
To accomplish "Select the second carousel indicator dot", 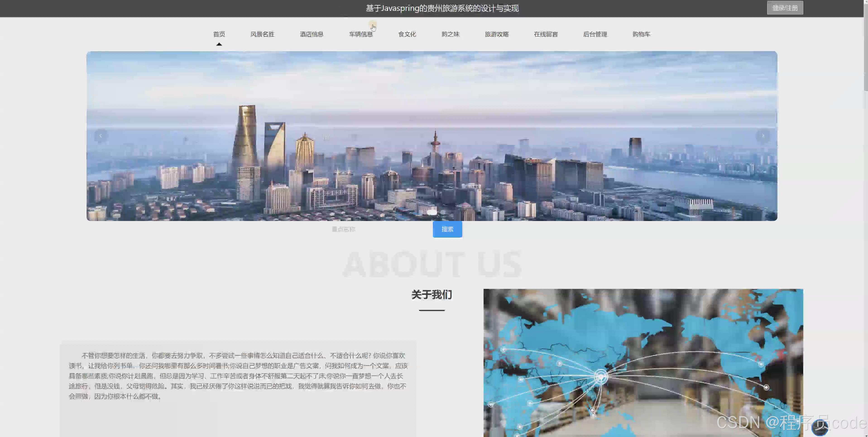I will click(x=443, y=212).
